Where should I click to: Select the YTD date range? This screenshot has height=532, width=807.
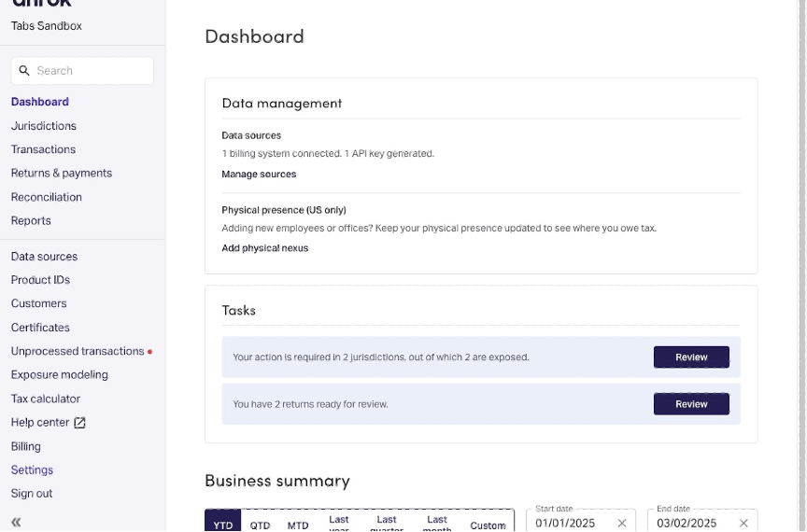coord(223,525)
